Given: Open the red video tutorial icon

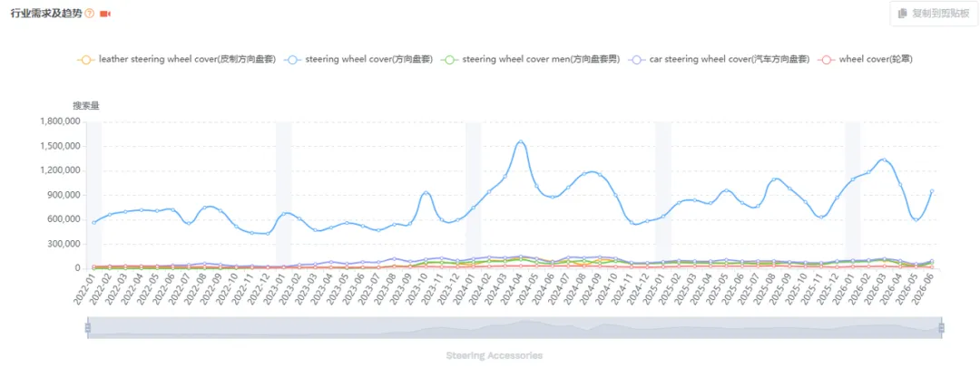Looking at the screenshot, I should (105, 14).
